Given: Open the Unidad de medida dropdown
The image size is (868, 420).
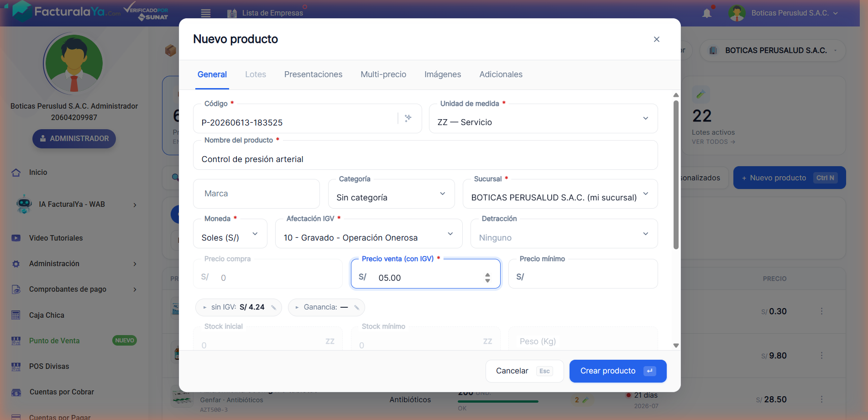Looking at the screenshot, I should (543, 119).
